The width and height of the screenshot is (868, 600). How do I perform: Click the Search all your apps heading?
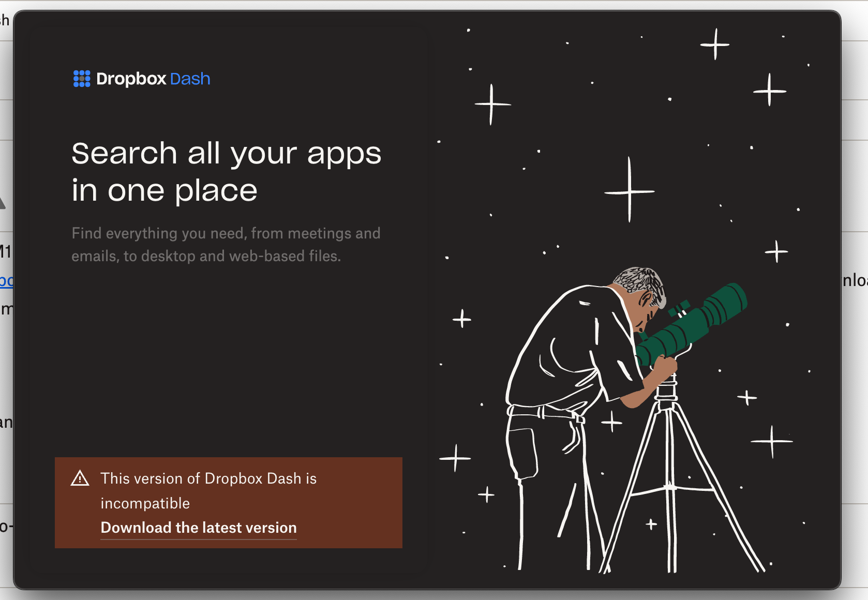pyautogui.click(x=226, y=171)
